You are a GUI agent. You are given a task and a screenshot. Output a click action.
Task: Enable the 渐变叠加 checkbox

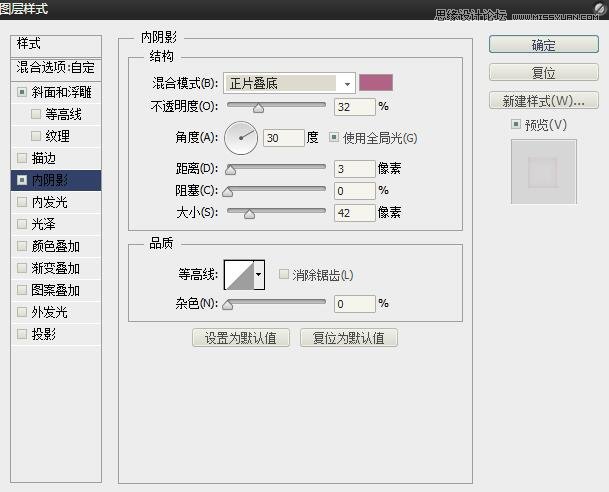pos(22,268)
